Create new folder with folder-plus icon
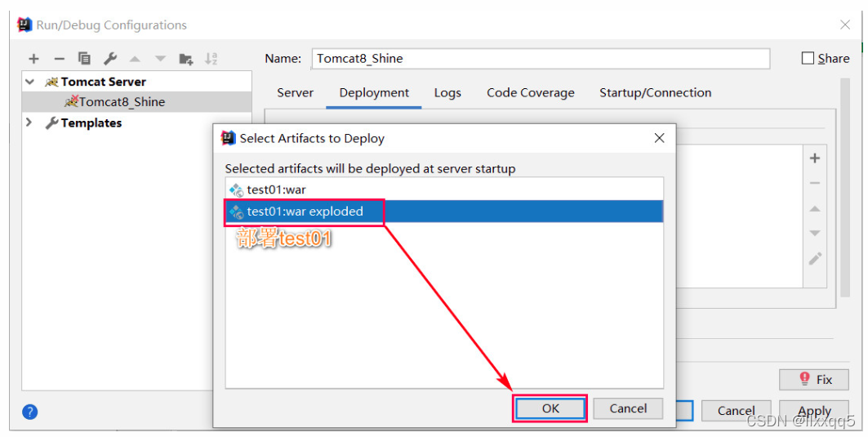 pos(186,59)
